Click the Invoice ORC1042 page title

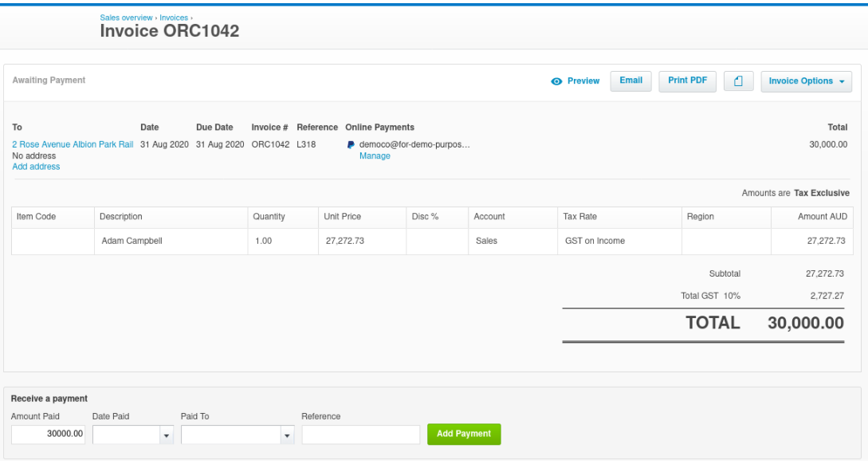pyautogui.click(x=170, y=32)
